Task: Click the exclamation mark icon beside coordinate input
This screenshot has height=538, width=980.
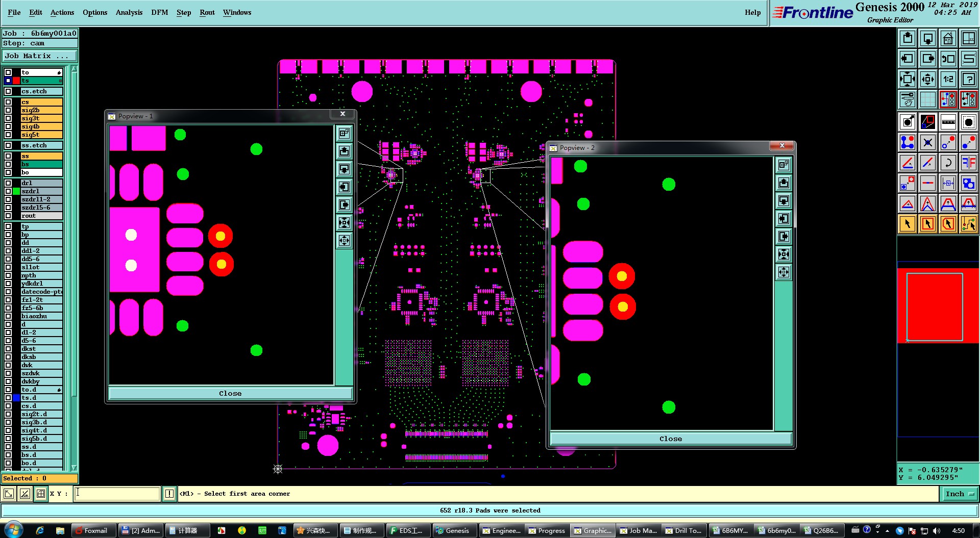Action: coord(169,494)
